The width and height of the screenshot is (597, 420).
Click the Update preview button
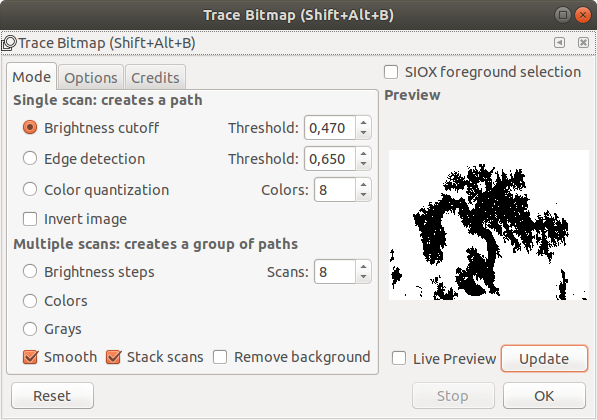[x=544, y=358]
